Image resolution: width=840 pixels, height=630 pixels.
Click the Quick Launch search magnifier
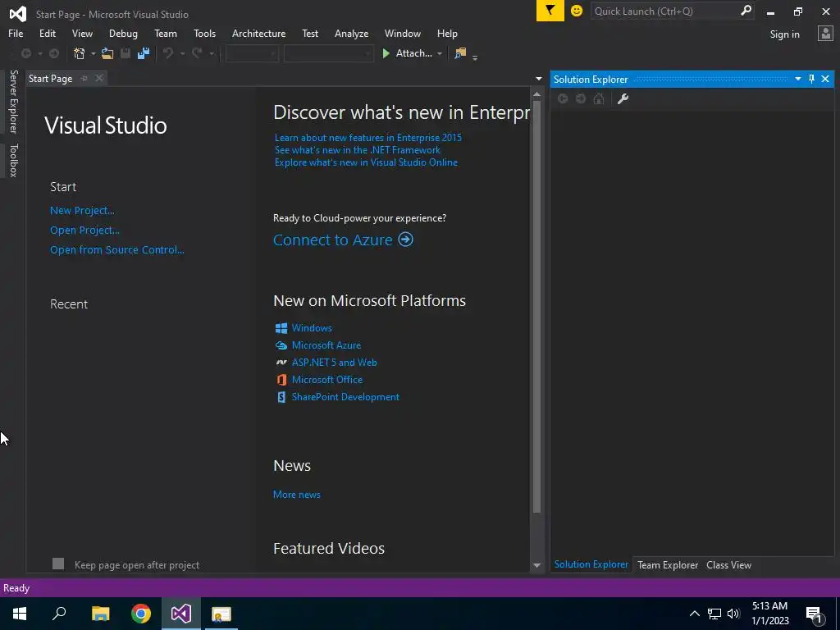point(746,11)
